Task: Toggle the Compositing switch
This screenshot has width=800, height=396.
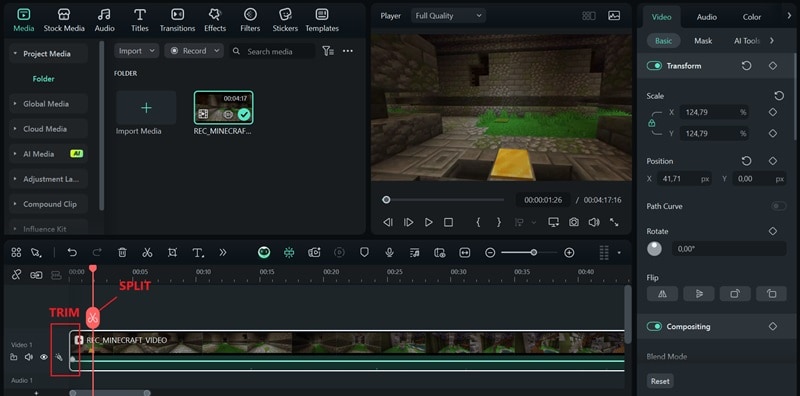Action: 654,327
